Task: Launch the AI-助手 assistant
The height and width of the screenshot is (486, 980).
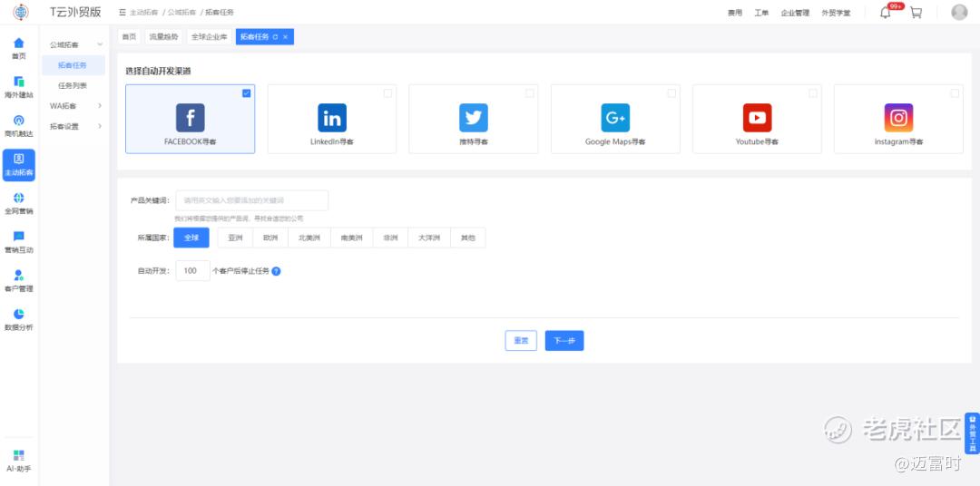Action: pyautogui.click(x=19, y=461)
